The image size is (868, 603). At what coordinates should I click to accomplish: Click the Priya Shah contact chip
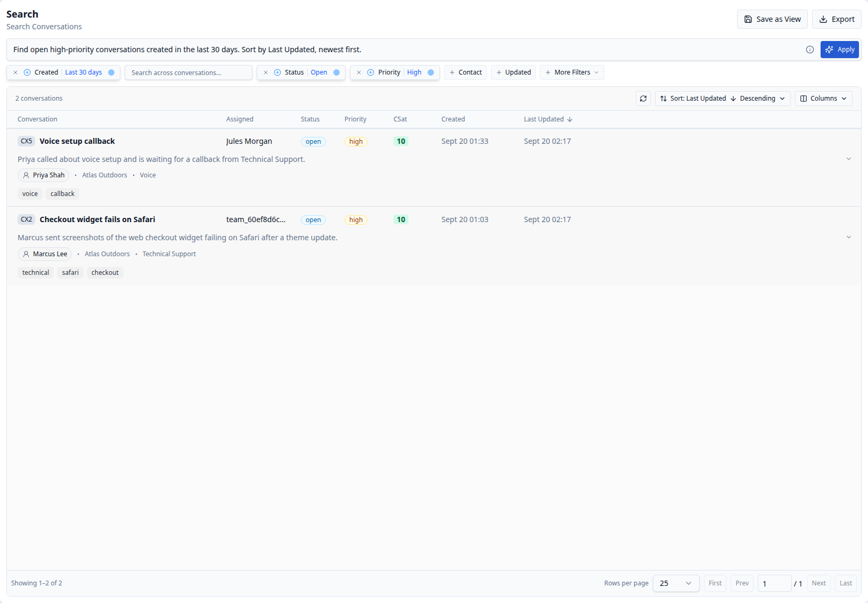click(x=44, y=175)
